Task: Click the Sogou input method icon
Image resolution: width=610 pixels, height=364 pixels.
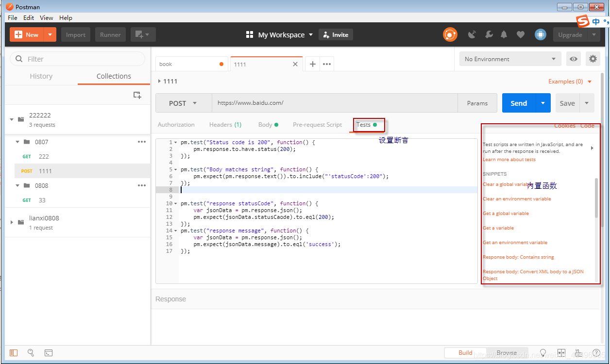Action: (x=583, y=21)
